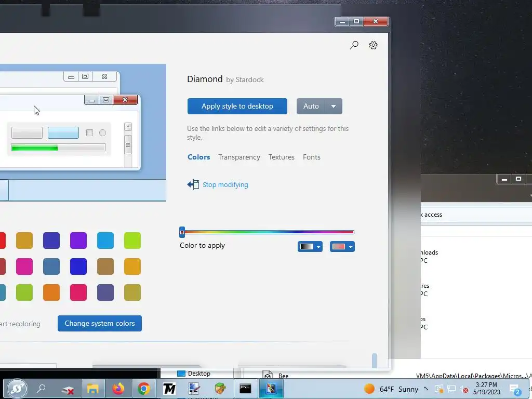This screenshot has height=399, width=532.
Task: Open the Command Prompt taskbar icon
Action: tap(245, 389)
